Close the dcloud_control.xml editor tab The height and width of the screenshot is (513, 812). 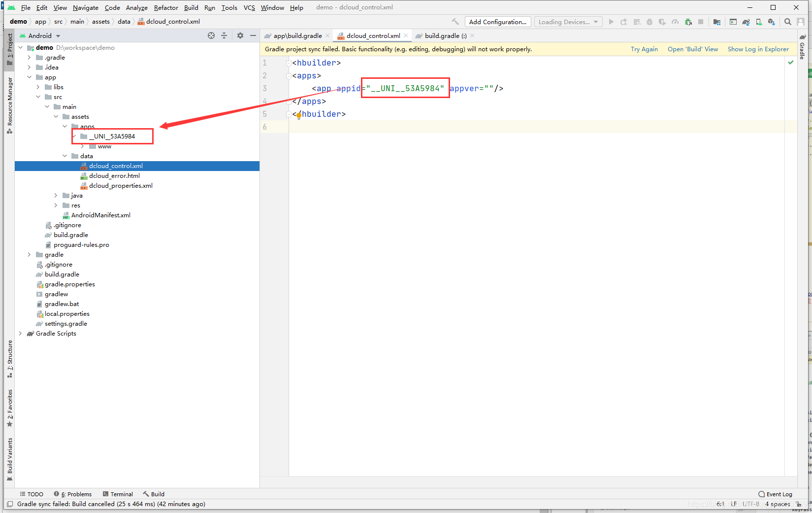[x=406, y=35]
